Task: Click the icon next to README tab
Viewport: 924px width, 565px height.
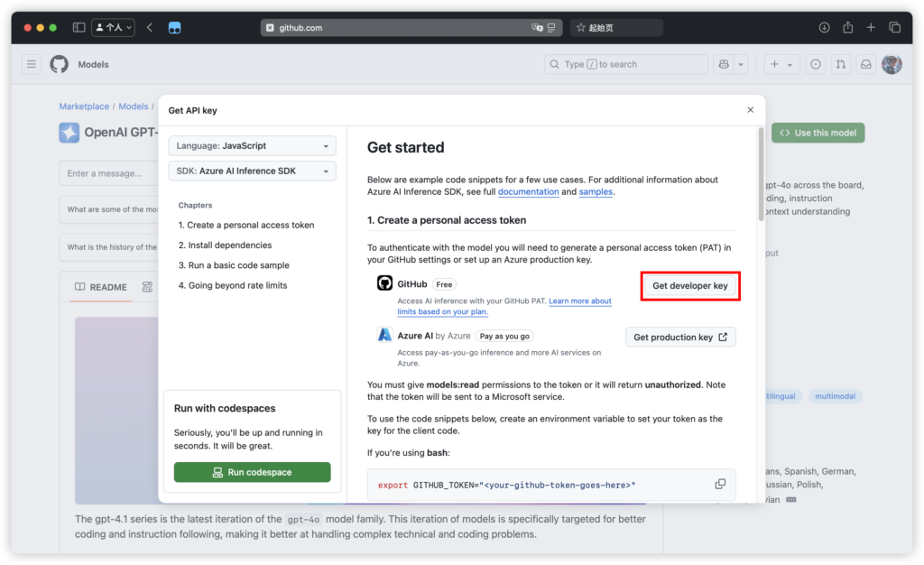Action: coord(147,287)
